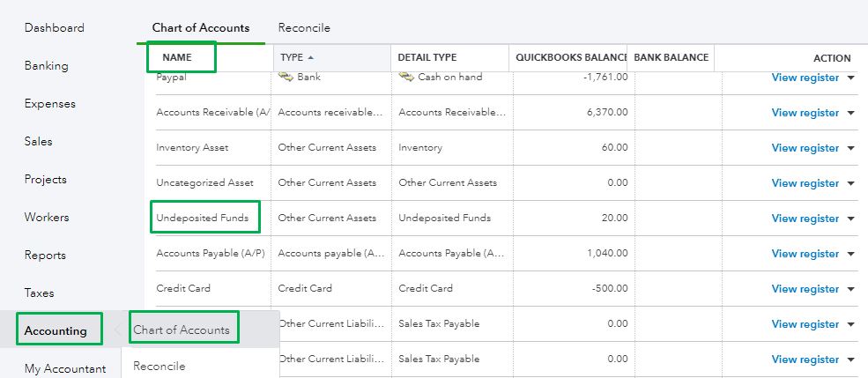Switch to the Chart of Accounts tab
Screen dimensions: 868x378
[201, 27]
